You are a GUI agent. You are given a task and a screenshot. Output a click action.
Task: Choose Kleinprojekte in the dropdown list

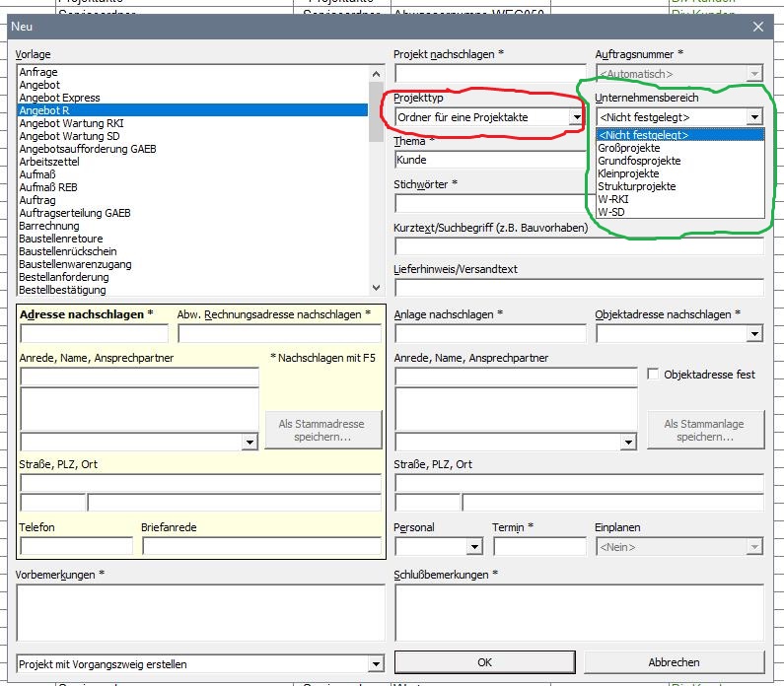628,173
